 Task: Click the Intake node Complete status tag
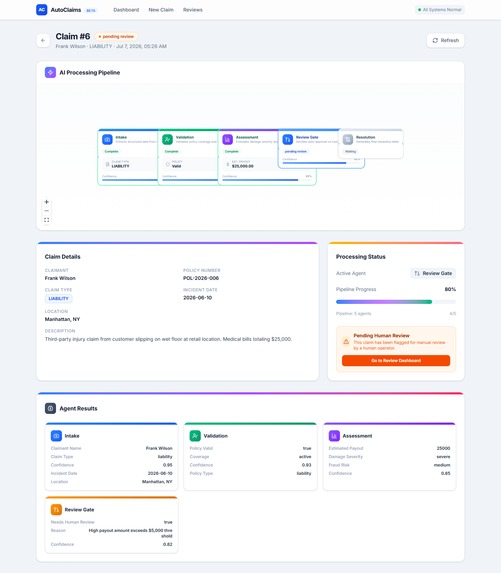[x=111, y=151]
